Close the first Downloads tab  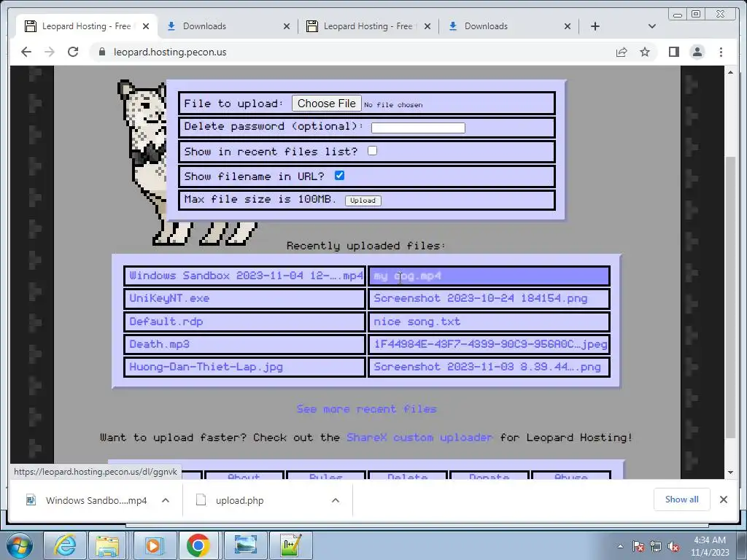click(x=286, y=26)
